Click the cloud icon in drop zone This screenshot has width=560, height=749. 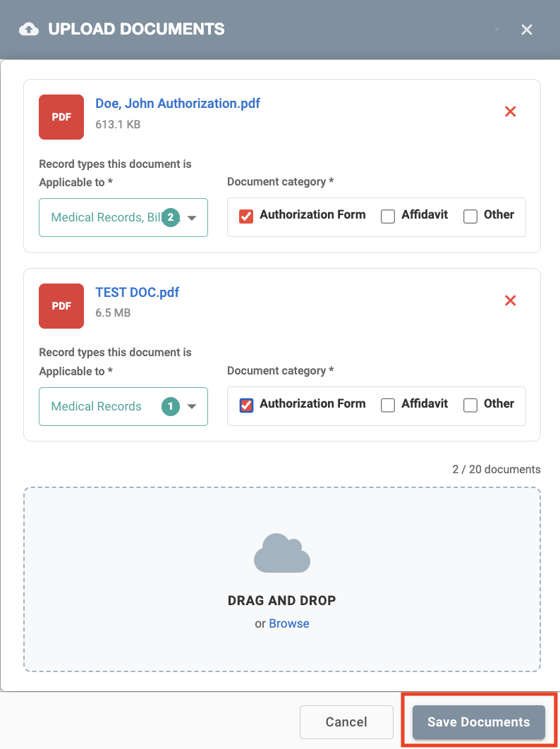click(x=282, y=553)
